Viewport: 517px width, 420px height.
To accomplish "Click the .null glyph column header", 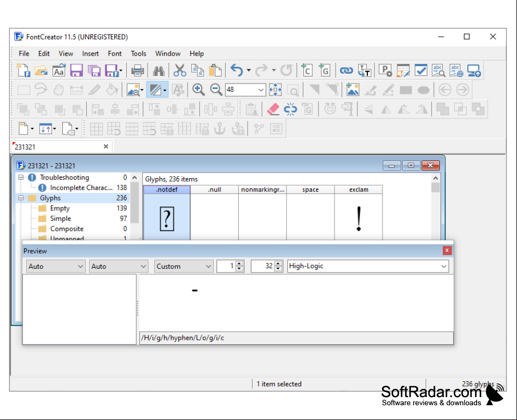I will pyautogui.click(x=214, y=190).
